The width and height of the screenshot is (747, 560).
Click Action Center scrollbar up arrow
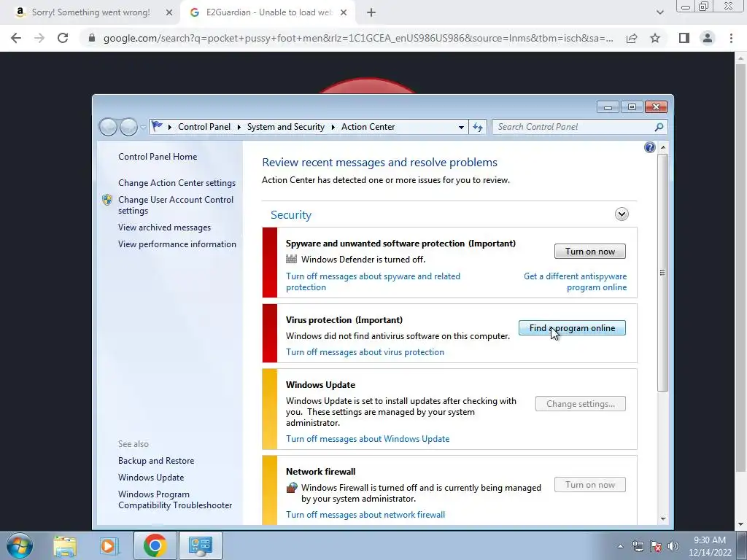[662, 147]
